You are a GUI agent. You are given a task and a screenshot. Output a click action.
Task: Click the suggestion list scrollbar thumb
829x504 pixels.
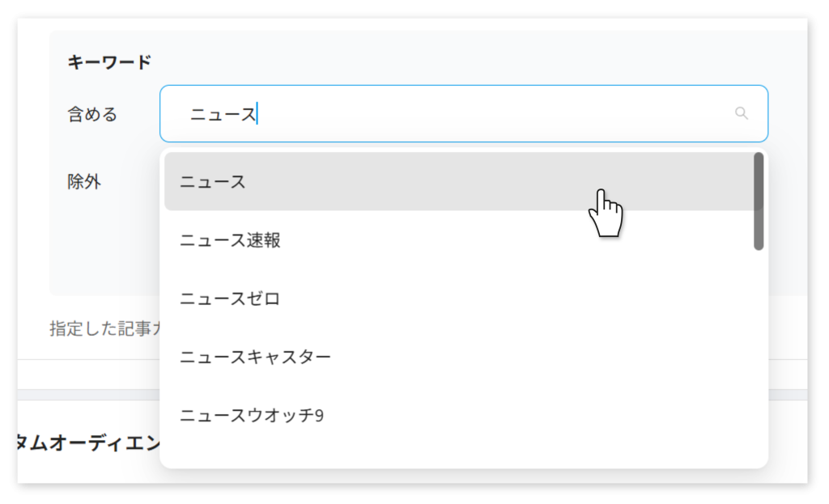coord(759,201)
